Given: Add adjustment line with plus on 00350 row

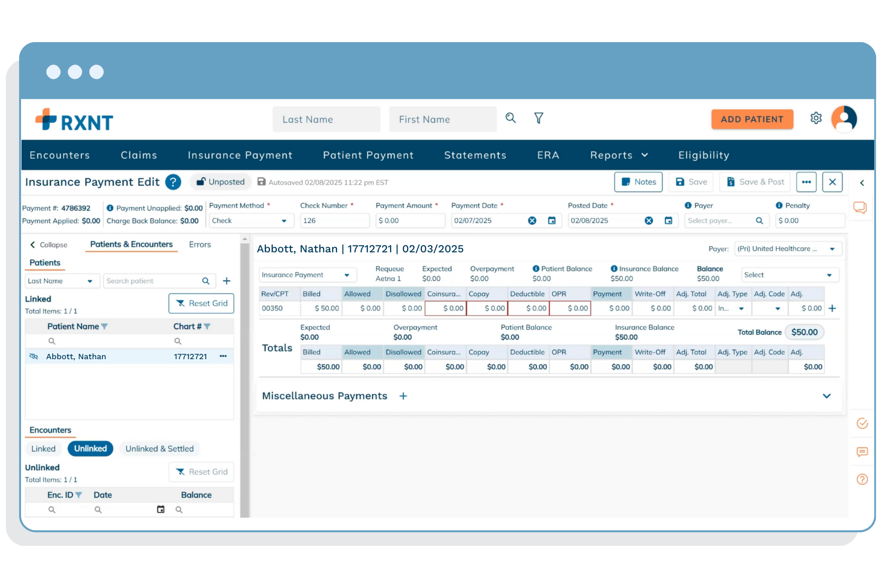Looking at the screenshot, I should click(x=832, y=308).
